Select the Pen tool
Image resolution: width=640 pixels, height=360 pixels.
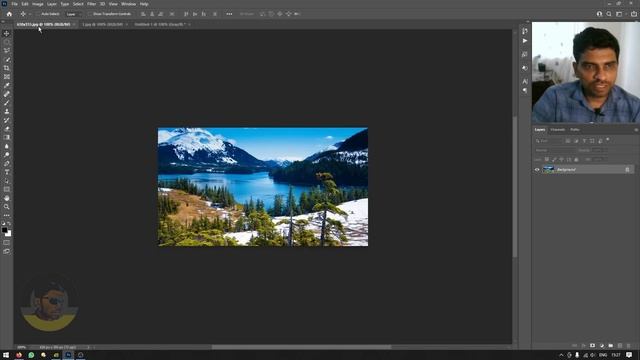click(7, 163)
